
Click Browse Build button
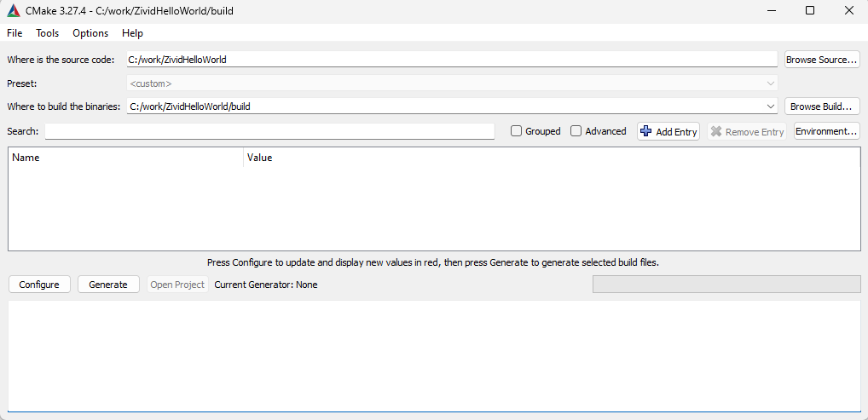pos(822,106)
